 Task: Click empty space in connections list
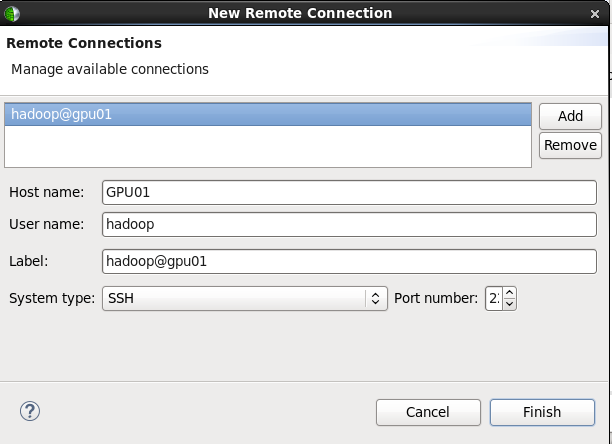pos(268,146)
